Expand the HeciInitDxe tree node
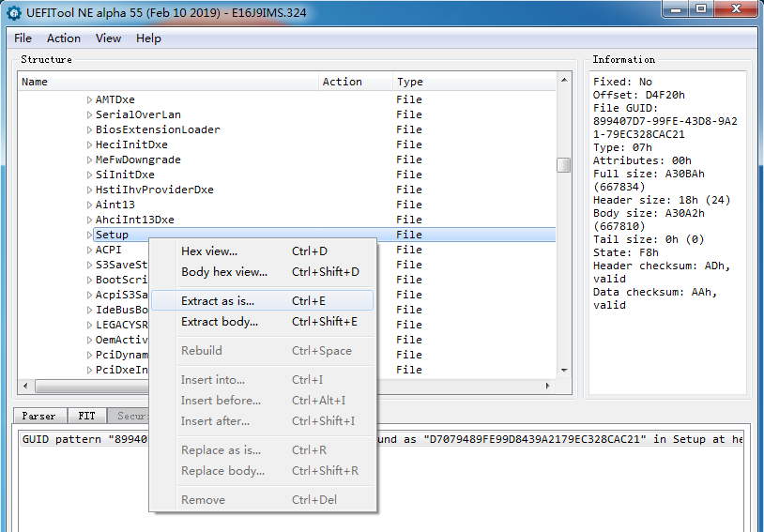This screenshot has width=764, height=532. point(89,144)
